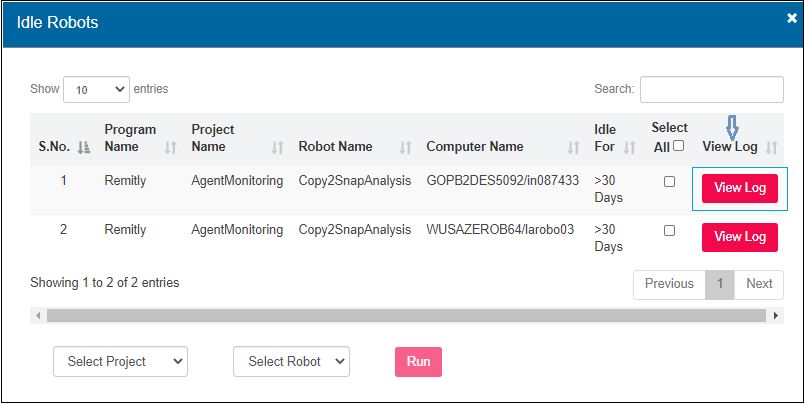Sort table by Robot Name icon

(405, 147)
